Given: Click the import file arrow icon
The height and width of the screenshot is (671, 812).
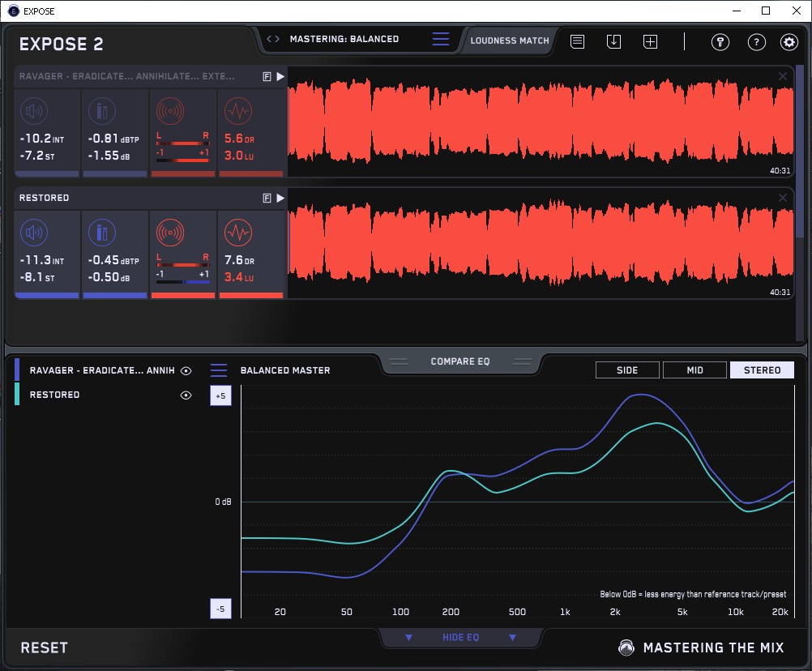Looking at the screenshot, I should tap(613, 41).
